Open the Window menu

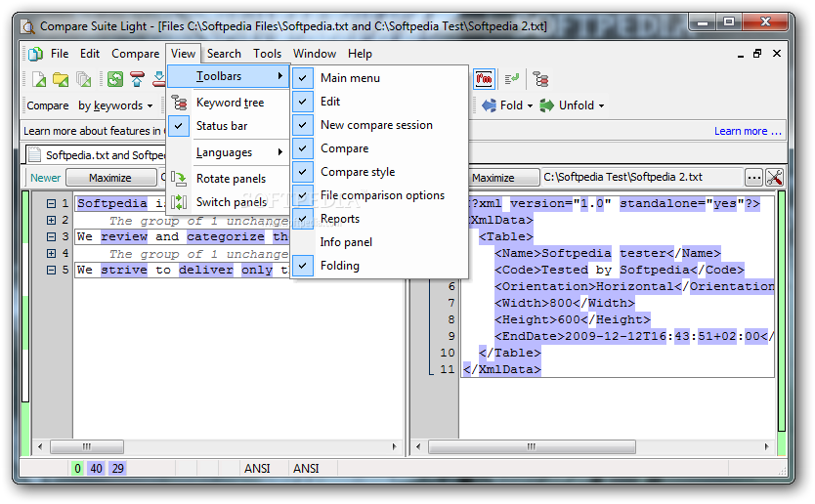[315, 54]
